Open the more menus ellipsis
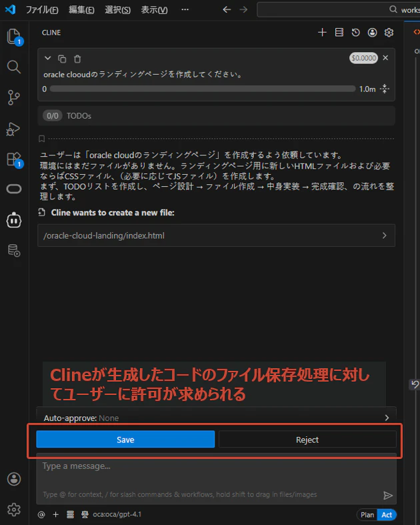 185,10
